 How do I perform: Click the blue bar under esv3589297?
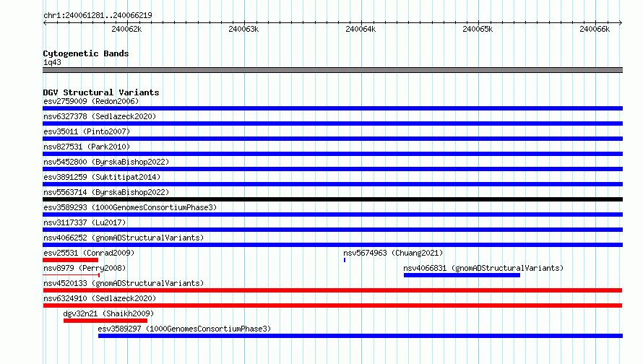(361, 336)
